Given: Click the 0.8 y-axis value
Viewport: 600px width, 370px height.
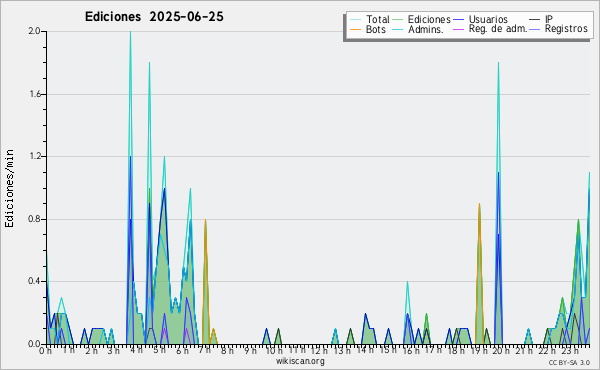Looking at the screenshot, I should coord(34,219).
